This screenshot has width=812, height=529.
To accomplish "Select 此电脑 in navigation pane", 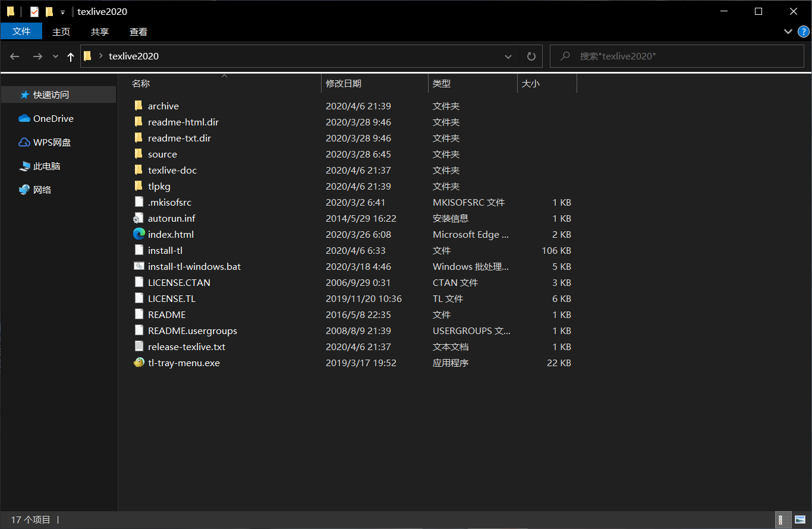I will coord(47,166).
